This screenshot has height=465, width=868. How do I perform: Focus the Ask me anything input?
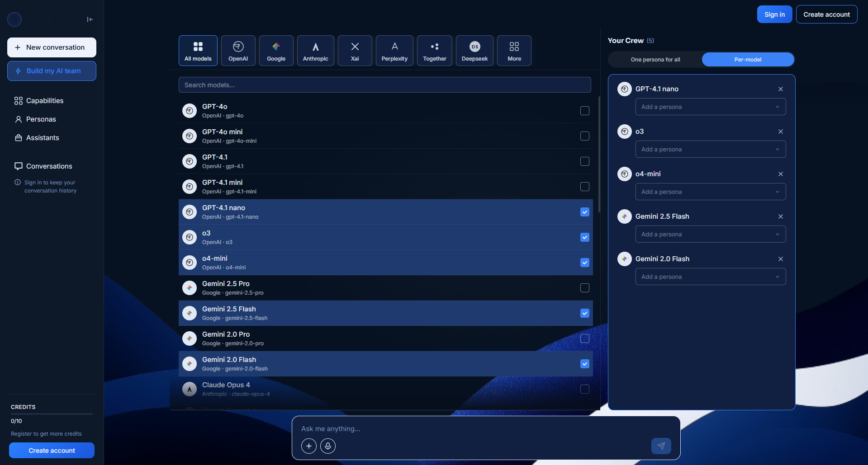click(x=486, y=429)
